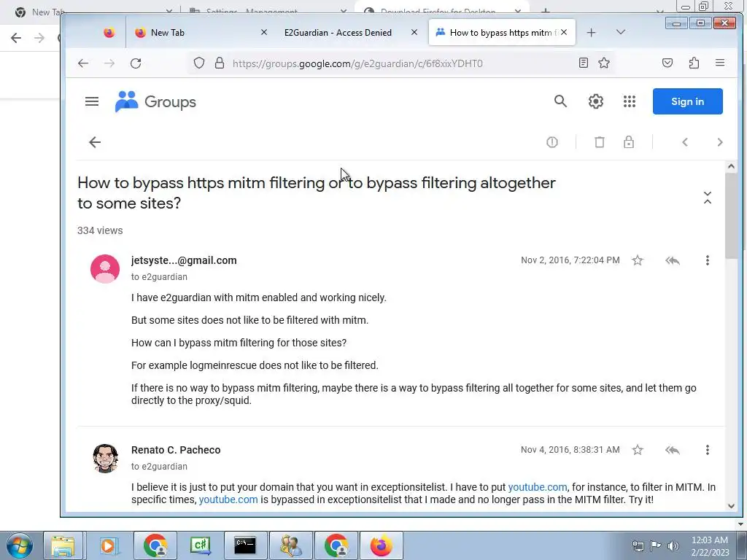Star the jetsyste message from Nov 2
The width and height of the screenshot is (747, 560).
(638, 260)
